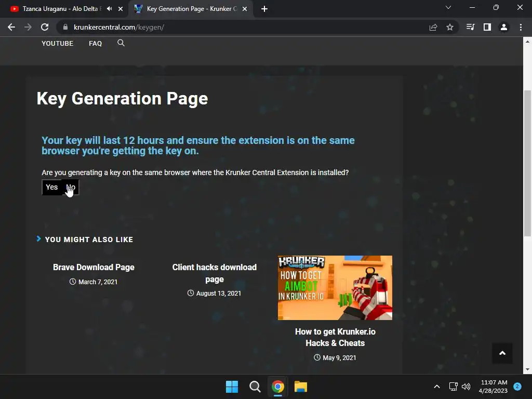Open the Windows Start menu

coord(232,387)
